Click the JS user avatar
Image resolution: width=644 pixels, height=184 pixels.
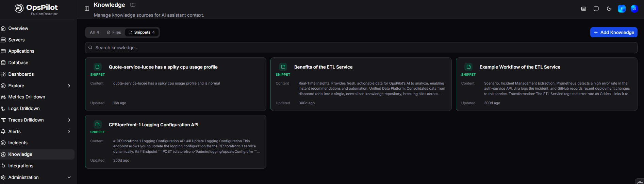(x=634, y=9)
